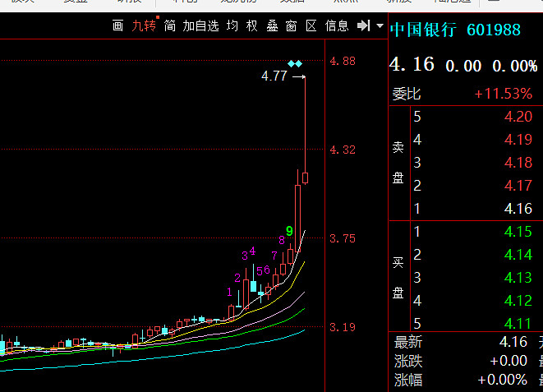Click 加自选 to add to watchlist
543x392 pixels.
(x=201, y=26)
